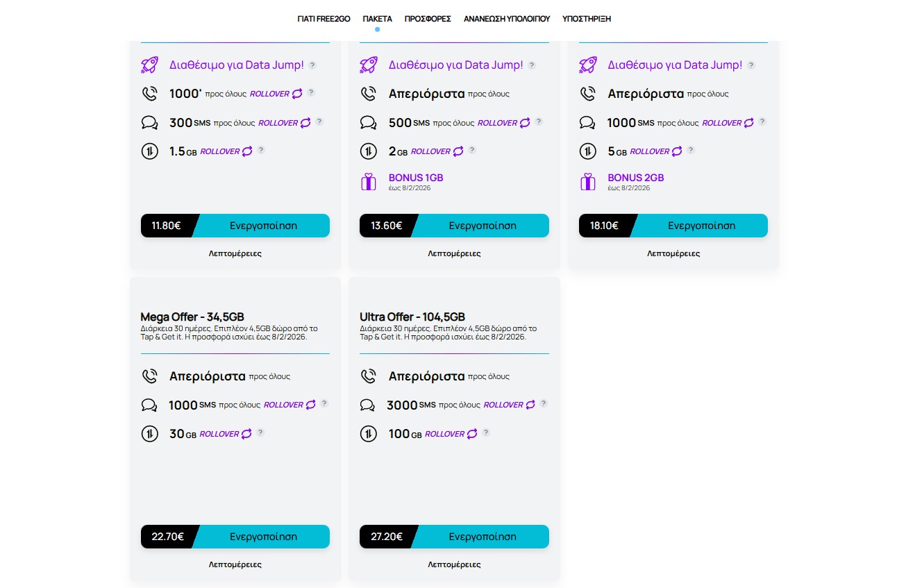Viewport: 922px width, 588px height.
Task: Click the rollover arrows icon beside 30 GB
Action: point(246,434)
